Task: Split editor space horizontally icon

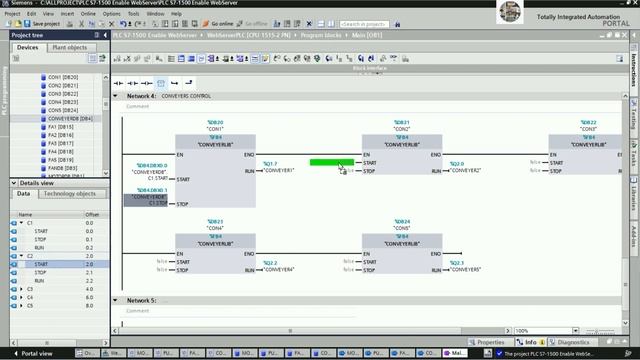Action: click(321, 24)
